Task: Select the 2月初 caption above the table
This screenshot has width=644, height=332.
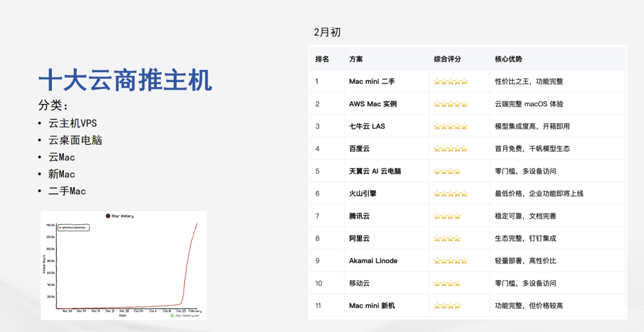Action: click(x=327, y=32)
